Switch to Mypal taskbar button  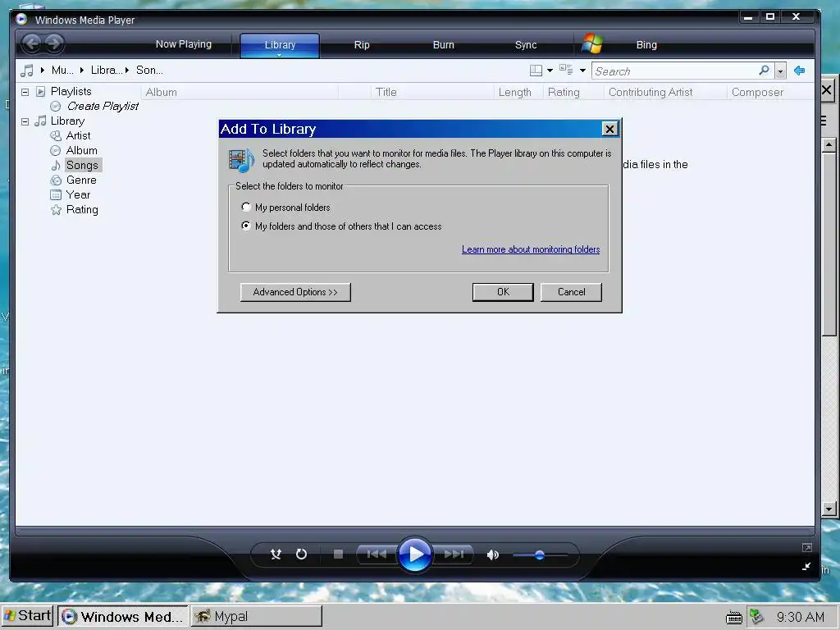pyautogui.click(x=257, y=616)
